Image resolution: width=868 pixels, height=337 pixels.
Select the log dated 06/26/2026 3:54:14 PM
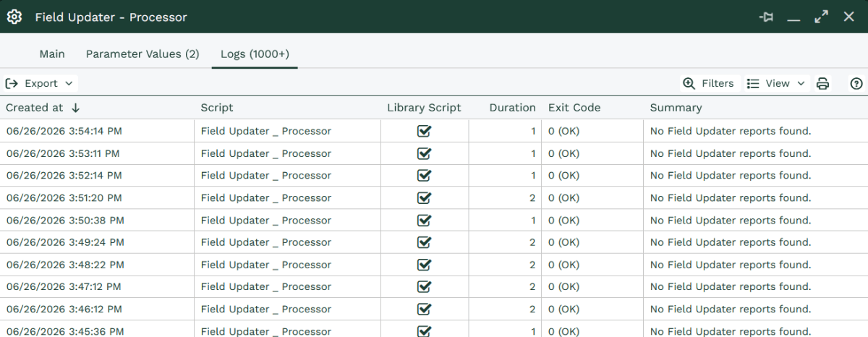[64, 132]
